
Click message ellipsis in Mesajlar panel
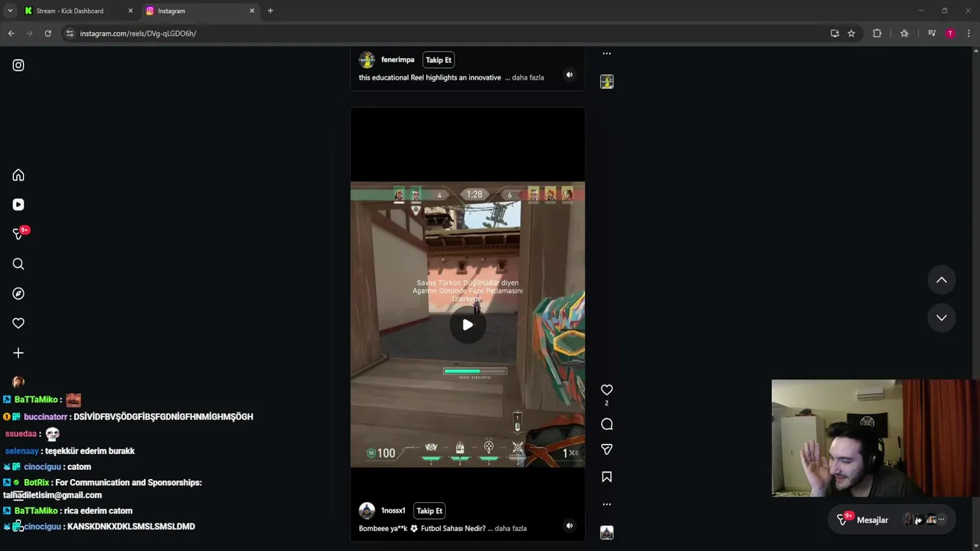[942, 520]
